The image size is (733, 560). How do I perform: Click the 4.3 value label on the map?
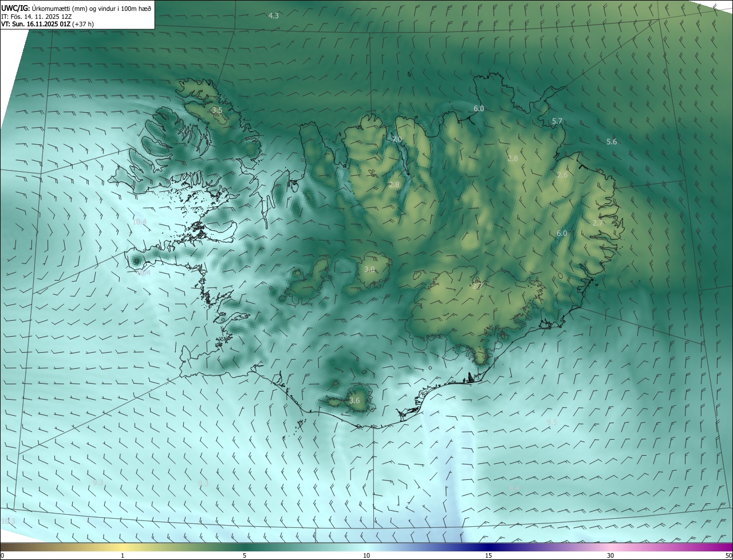(274, 15)
